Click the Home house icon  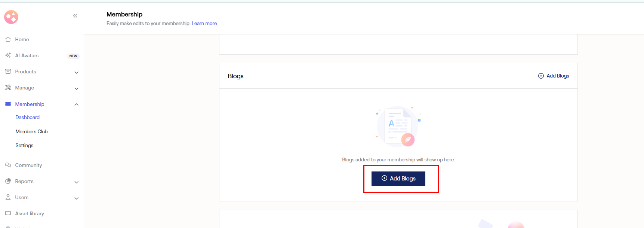(x=8, y=39)
